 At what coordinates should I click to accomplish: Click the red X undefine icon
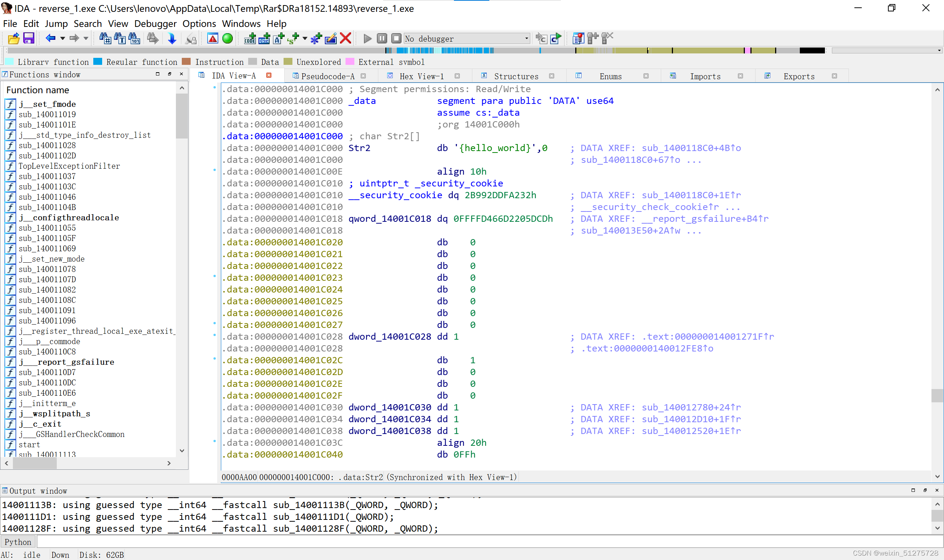point(346,38)
